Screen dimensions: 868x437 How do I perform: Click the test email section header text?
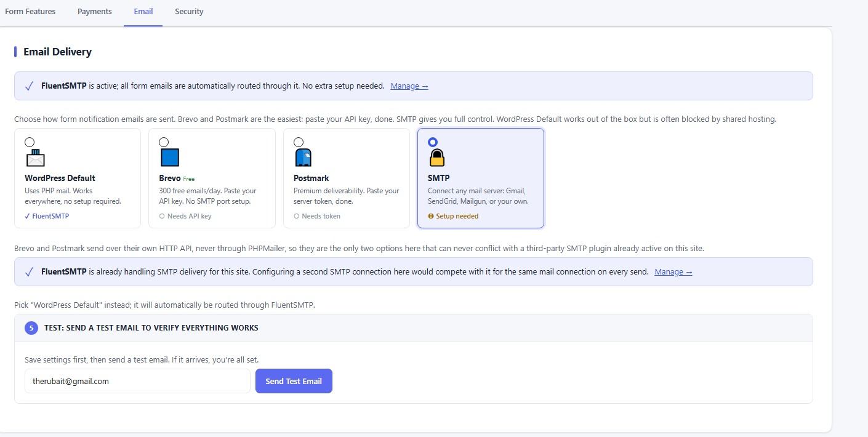151,328
